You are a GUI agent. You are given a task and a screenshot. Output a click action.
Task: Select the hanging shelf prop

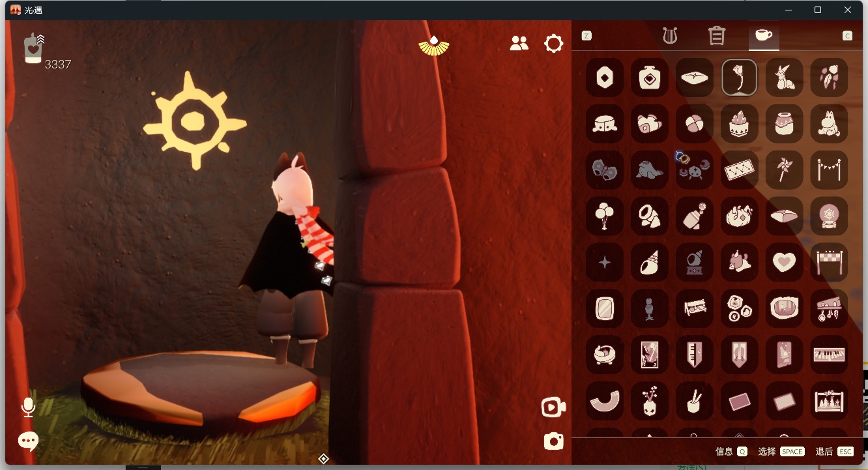(830, 308)
